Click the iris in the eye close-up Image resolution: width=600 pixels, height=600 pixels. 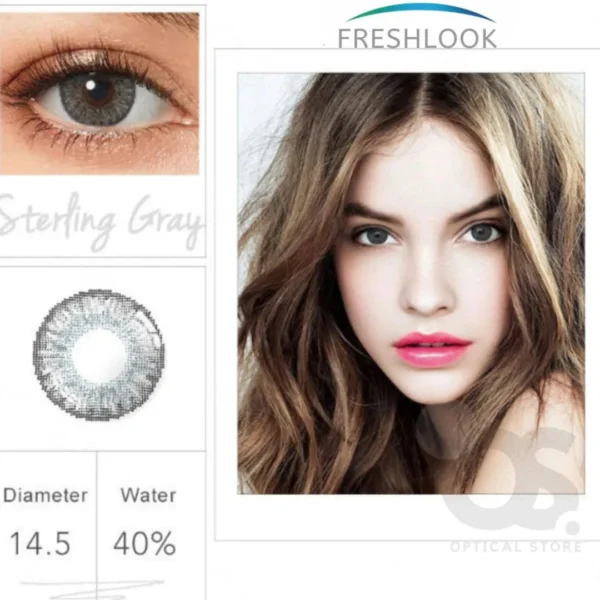coord(98,99)
